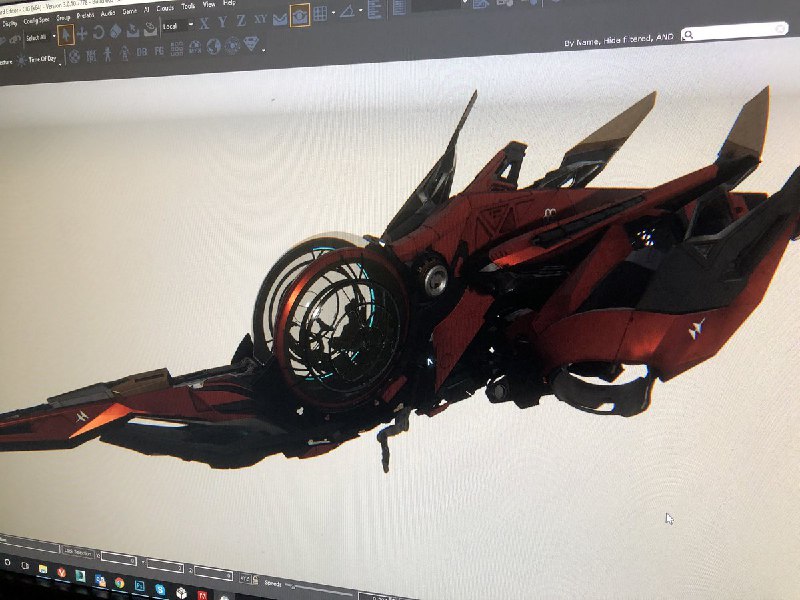
Task: Toggle the orange-highlighted snap to objects button
Action: (x=299, y=16)
